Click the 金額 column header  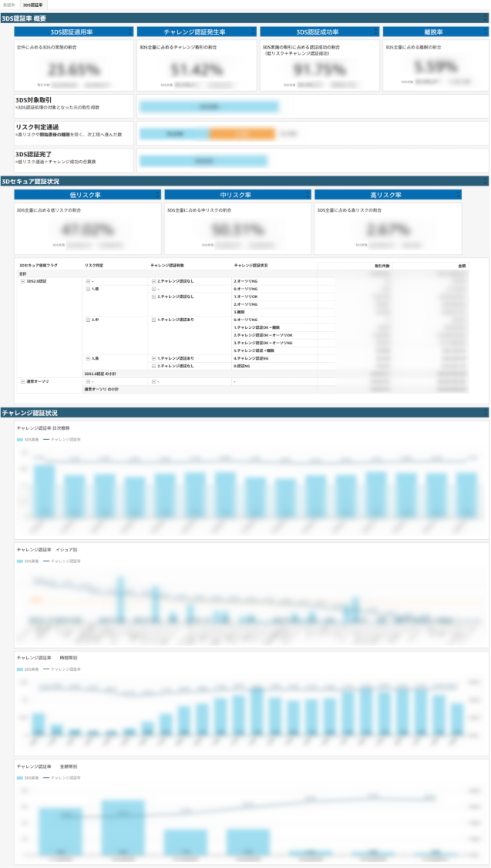[x=462, y=266]
